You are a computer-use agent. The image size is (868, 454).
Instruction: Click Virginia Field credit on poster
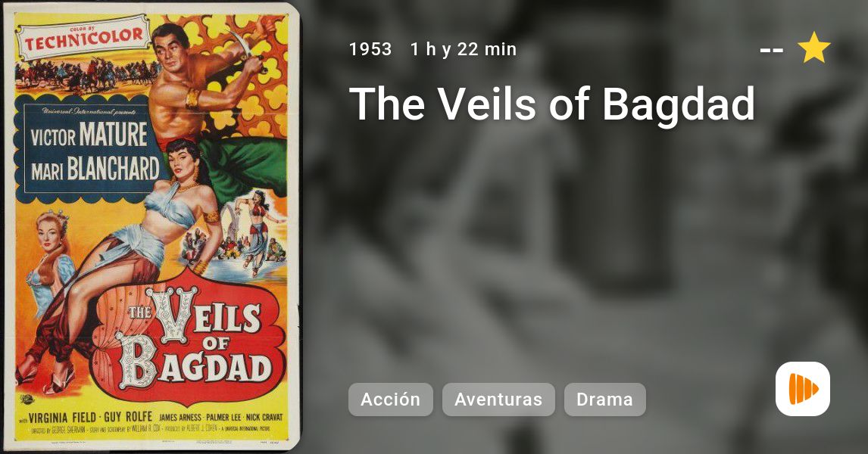(x=62, y=417)
